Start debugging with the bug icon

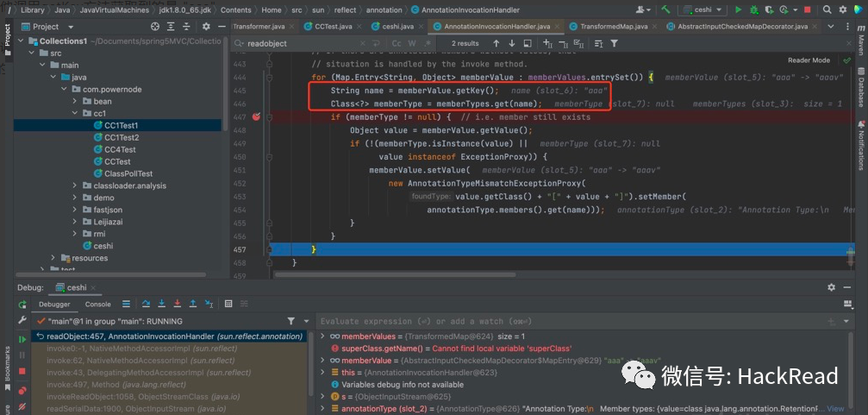[x=753, y=9]
